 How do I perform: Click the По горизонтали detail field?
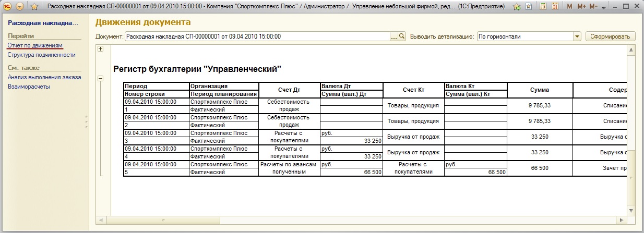coord(525,36)
